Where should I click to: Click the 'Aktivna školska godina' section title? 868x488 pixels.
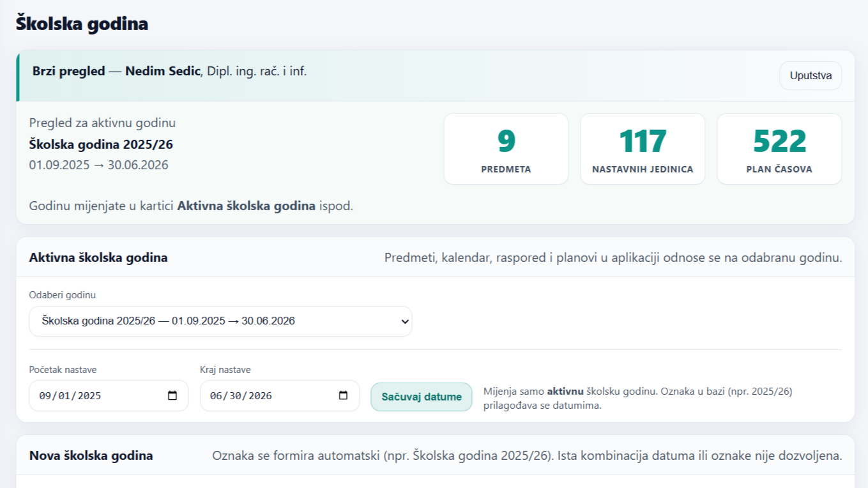click(98, 258)
